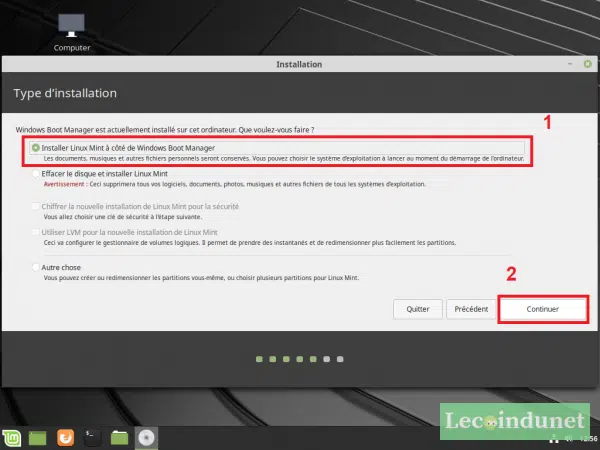This screenshot has height=450, width=600.
Task: Tick Chiffrer la nouvelle installation checkbox
Action: 36,206
